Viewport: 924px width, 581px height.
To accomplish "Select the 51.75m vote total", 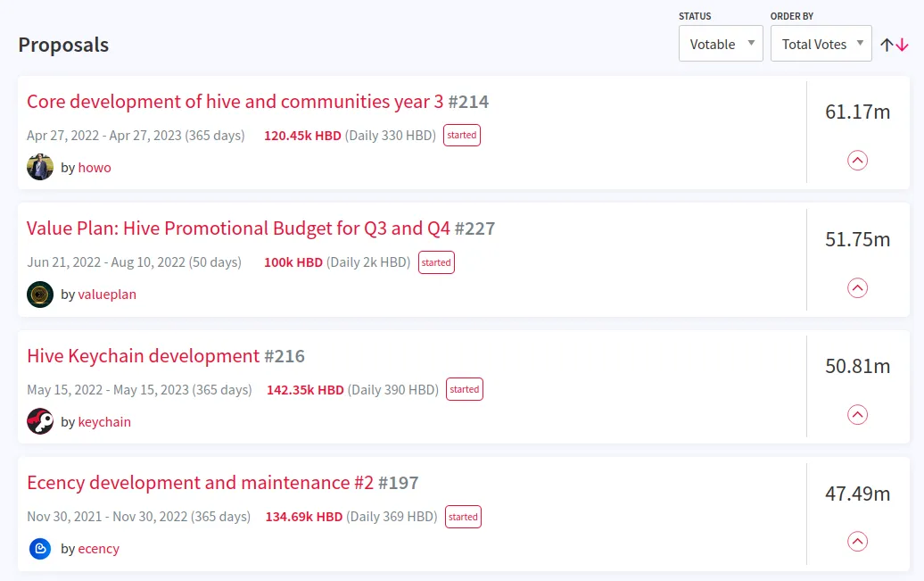I will coord(857,239).
